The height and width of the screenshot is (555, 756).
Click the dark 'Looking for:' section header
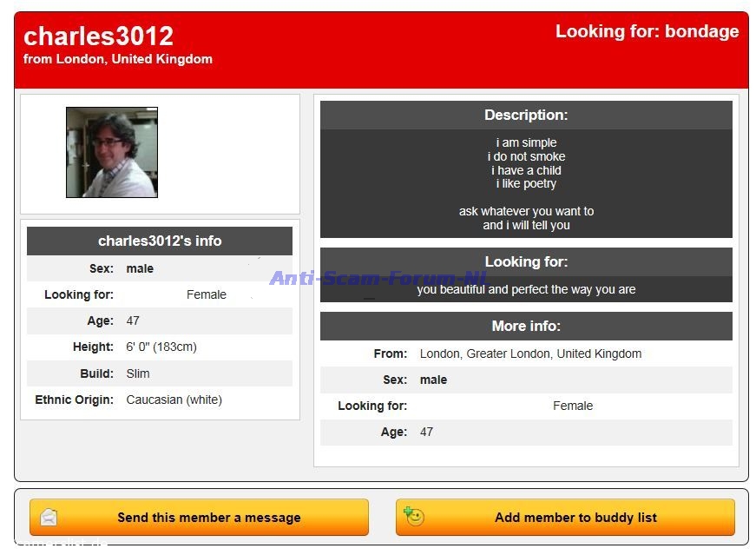526,262
